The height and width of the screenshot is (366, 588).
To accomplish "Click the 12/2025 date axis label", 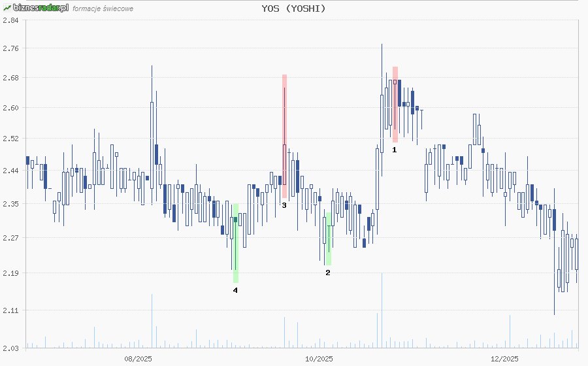I will (504, 358).
